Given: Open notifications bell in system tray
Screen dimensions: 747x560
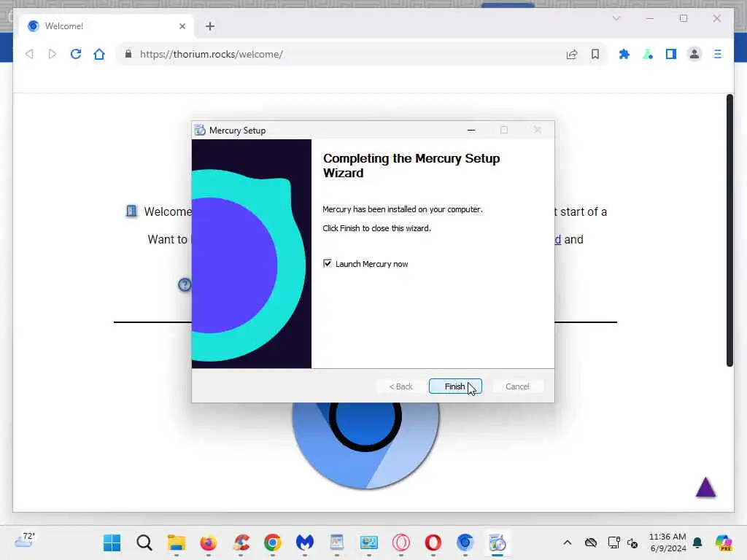Looking at the screenshot, I should pyautogui.click(x=697, y=542).
